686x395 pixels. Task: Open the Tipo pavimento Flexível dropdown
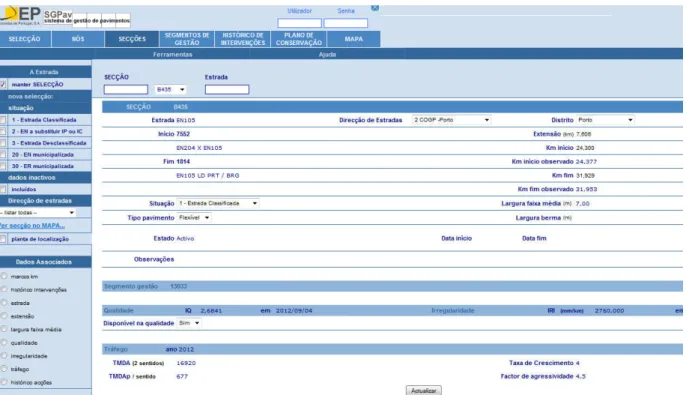tap(194, 217)
